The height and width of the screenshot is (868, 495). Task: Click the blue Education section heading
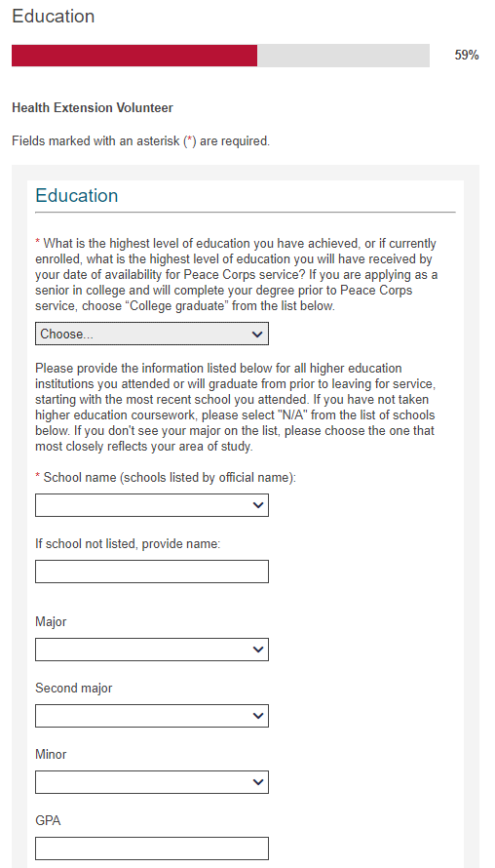click(x=76, y=195)
